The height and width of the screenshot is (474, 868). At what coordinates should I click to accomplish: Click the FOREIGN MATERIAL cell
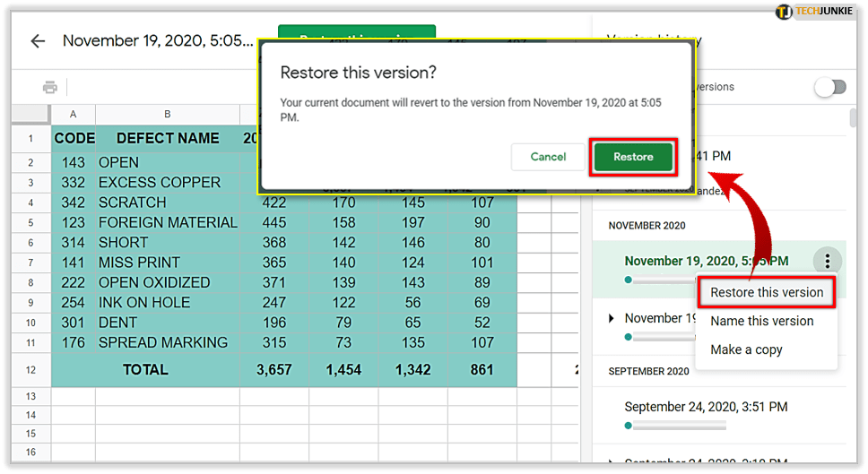168,222
